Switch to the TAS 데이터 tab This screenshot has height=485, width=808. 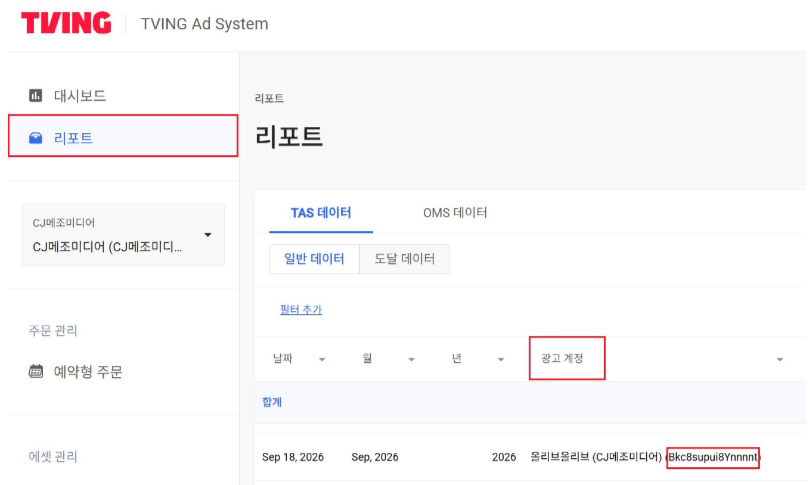[x=321, y=213]
